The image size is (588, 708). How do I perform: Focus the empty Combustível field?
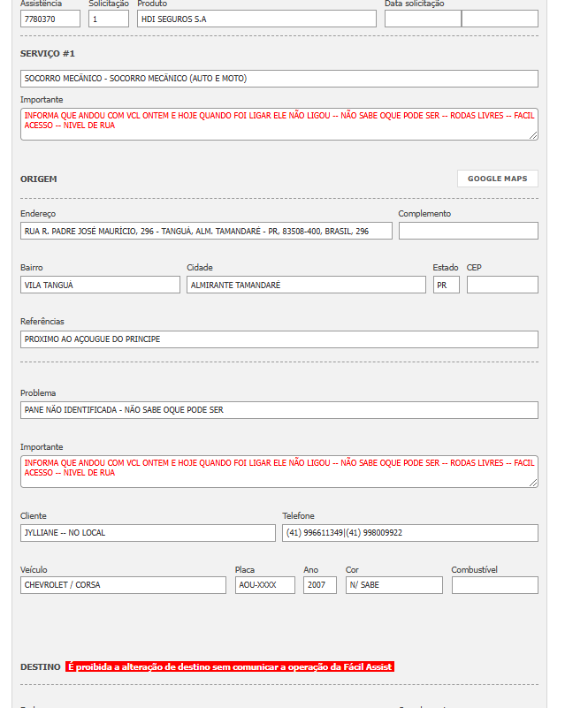[494, 585]
